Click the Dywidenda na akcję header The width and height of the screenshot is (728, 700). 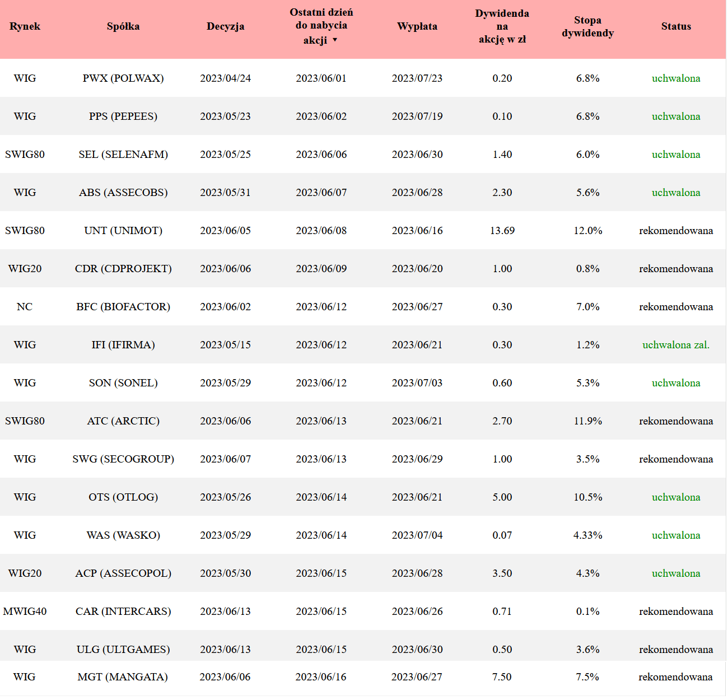click(x=502, y=26)
